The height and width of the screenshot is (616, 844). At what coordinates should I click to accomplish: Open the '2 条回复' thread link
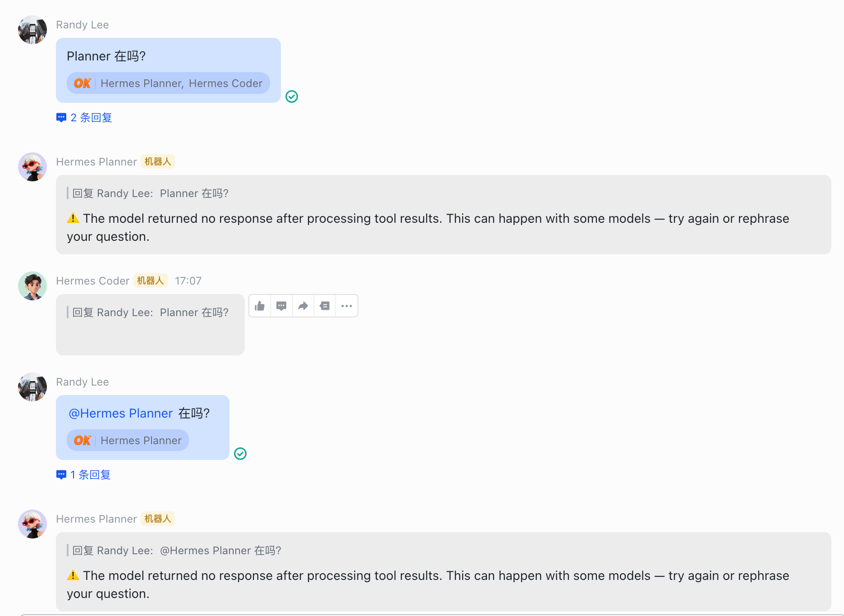pos(84,118)
